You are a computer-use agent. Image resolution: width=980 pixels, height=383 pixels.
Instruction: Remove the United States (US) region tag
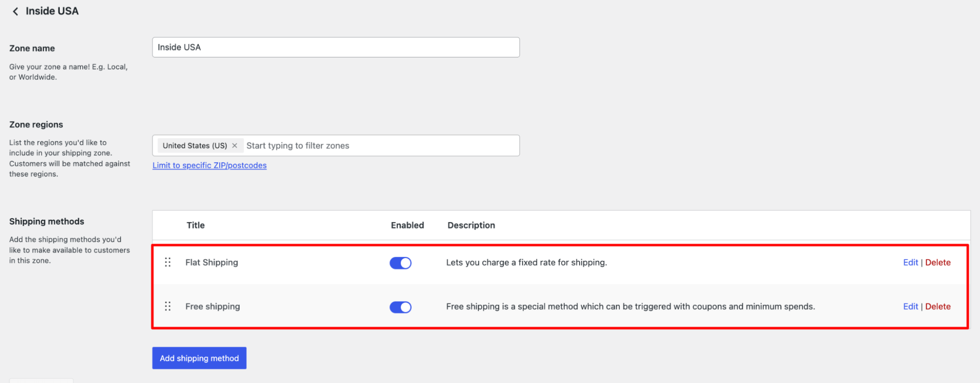(235, 145)
